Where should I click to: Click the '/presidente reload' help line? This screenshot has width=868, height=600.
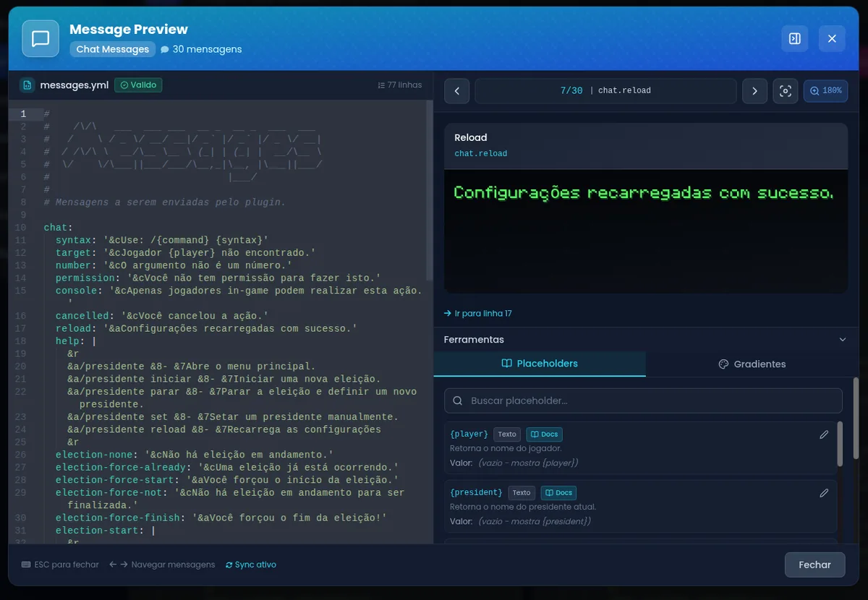(224, 429)
